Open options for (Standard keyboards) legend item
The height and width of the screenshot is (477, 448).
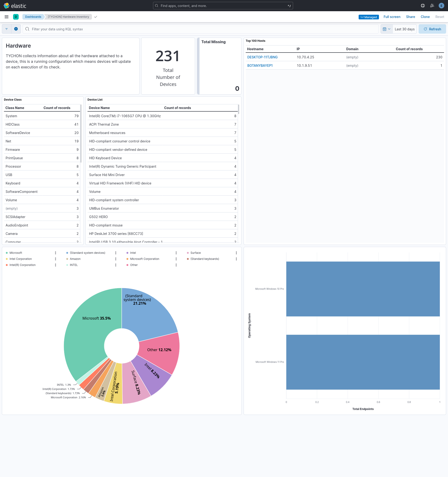(x=236, y=259)
